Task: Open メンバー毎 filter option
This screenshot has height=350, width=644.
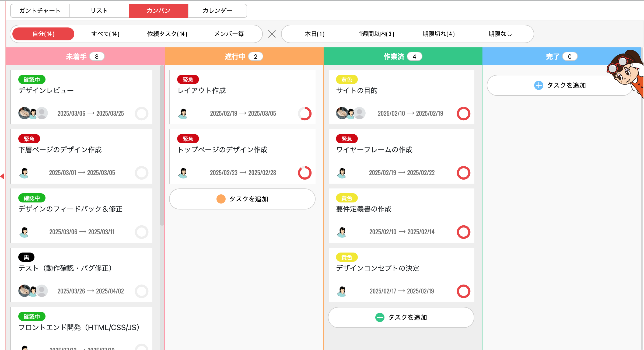Action: pyautogui.click(x=229, y=34)
